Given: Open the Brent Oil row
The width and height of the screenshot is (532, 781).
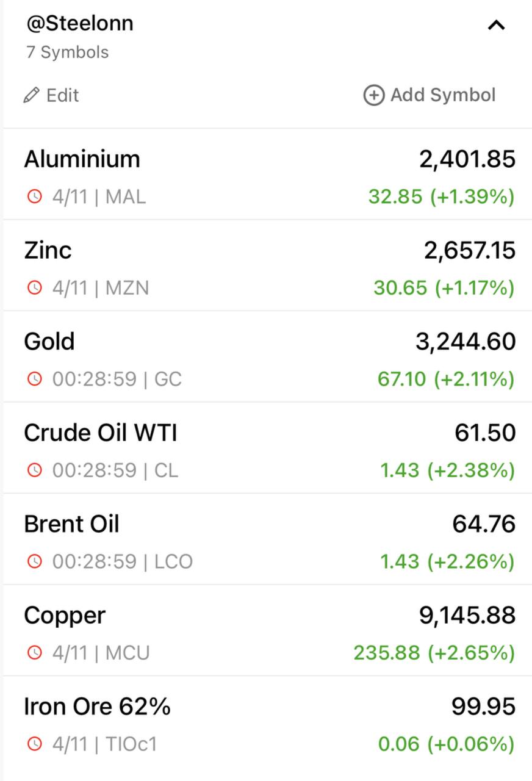Looking at the screenshot, I should tap(71, 524).
